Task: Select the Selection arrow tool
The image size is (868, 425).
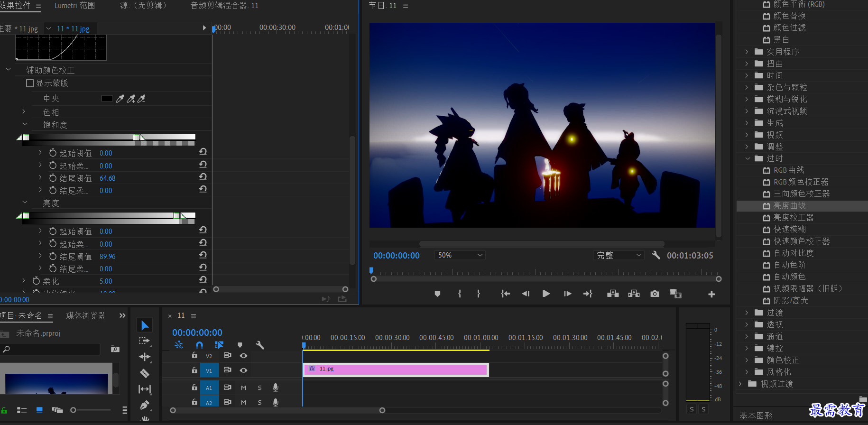Action: [x=145, y=325]
